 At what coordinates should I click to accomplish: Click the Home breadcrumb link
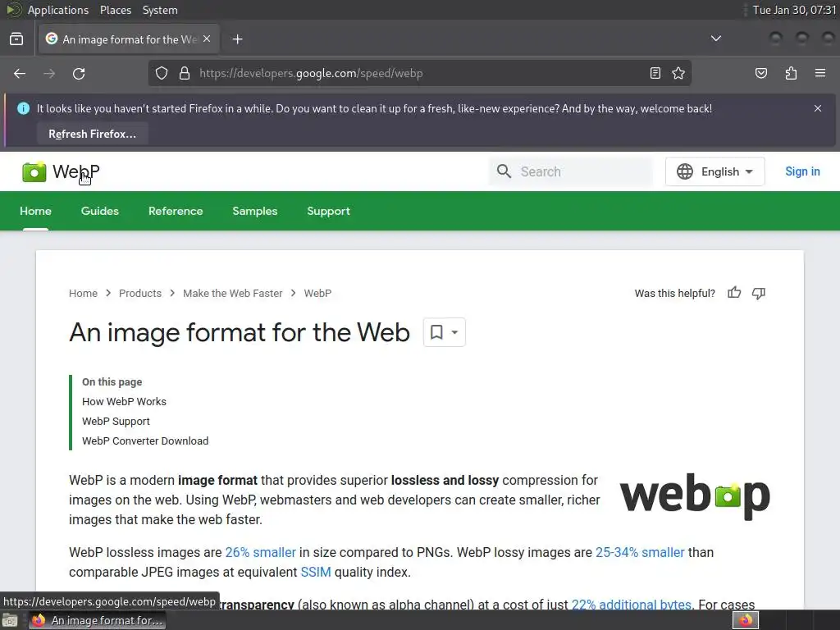pos(83,293)
